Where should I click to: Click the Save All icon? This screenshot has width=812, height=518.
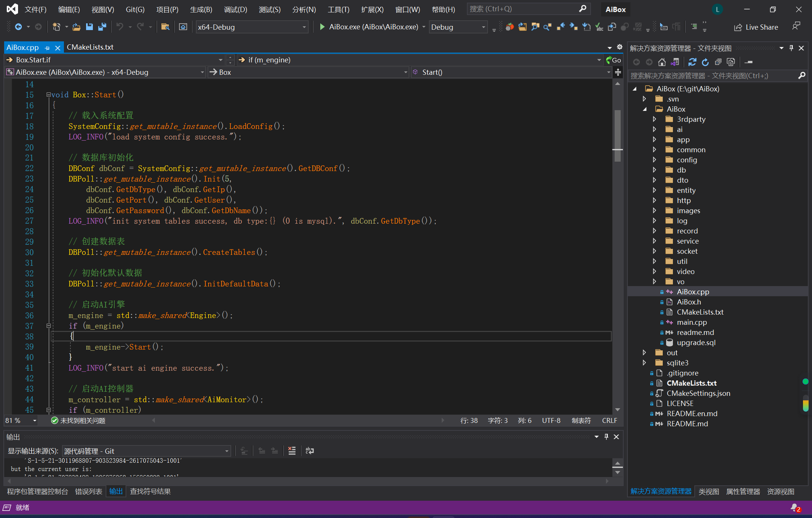102,27
